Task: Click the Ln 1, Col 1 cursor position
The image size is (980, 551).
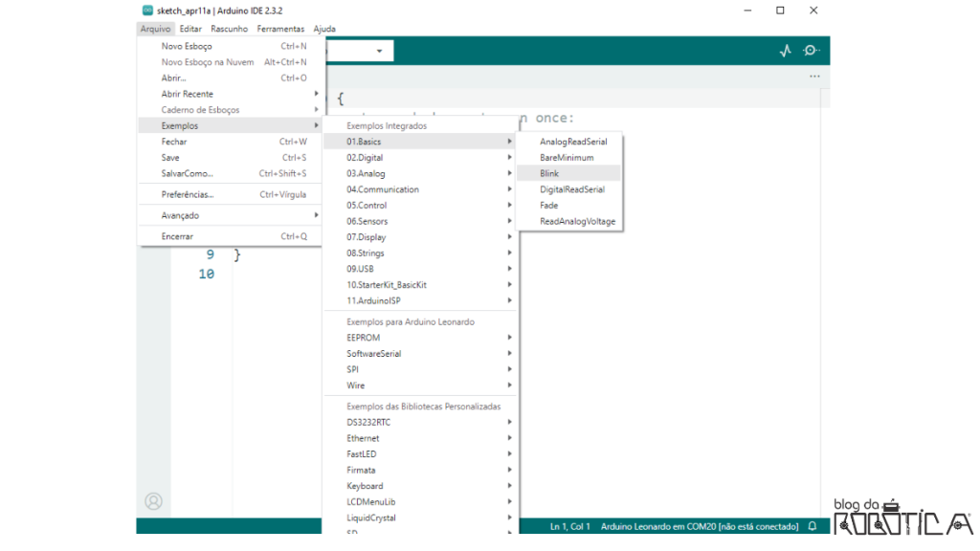Action: [569, 527]
